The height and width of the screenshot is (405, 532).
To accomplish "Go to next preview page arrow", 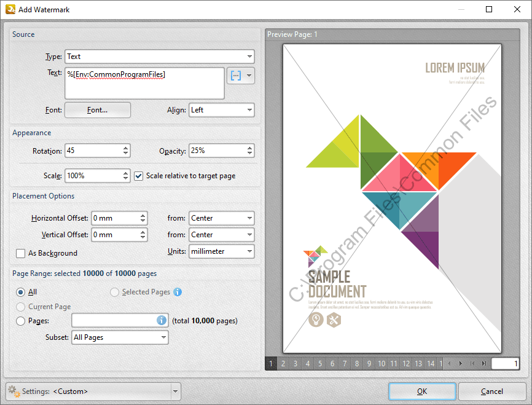I will point(461,364).
